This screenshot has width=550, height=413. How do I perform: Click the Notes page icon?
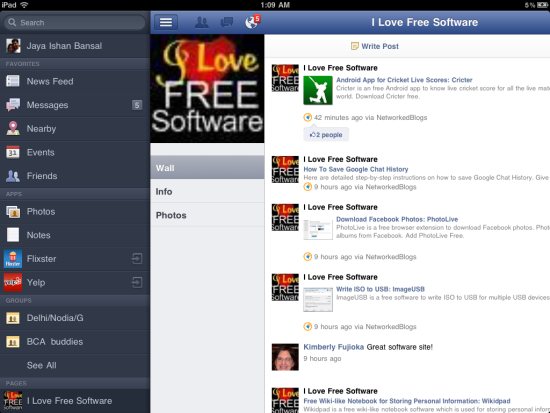[x=13, y=235]
